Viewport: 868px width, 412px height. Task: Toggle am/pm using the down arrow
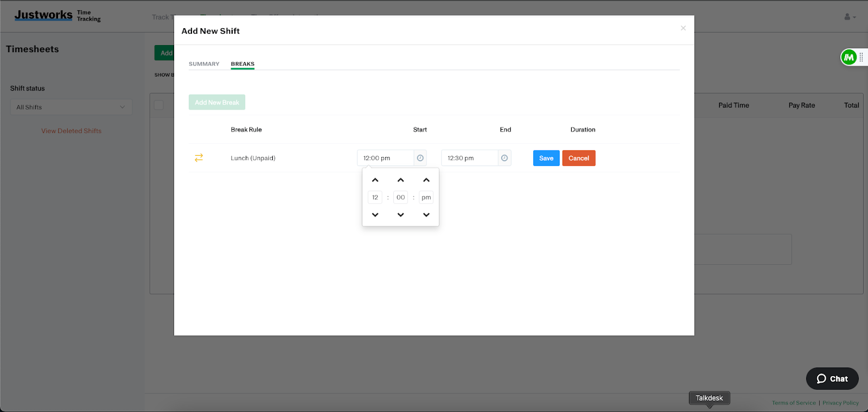point(426,215)
